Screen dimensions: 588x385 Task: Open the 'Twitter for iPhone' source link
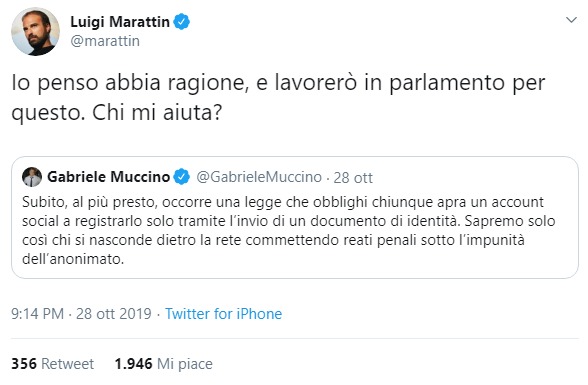click(x=224, y=314)
